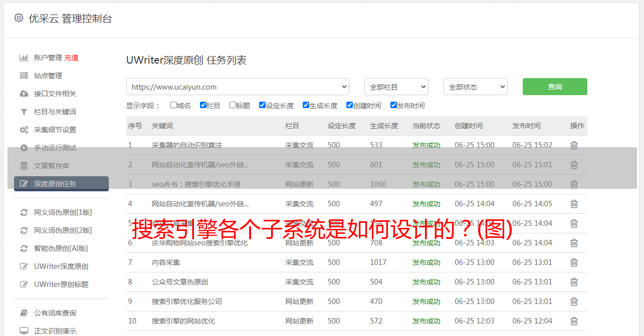The image size is (644, 336).
Task: Click the bar chart icon for 账户管理
Action: point(24,58)
